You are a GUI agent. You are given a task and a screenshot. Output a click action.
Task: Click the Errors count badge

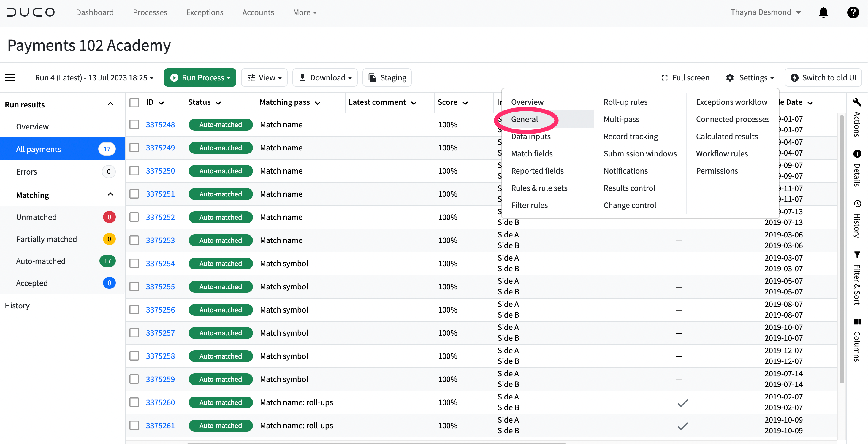click(109, 172)
